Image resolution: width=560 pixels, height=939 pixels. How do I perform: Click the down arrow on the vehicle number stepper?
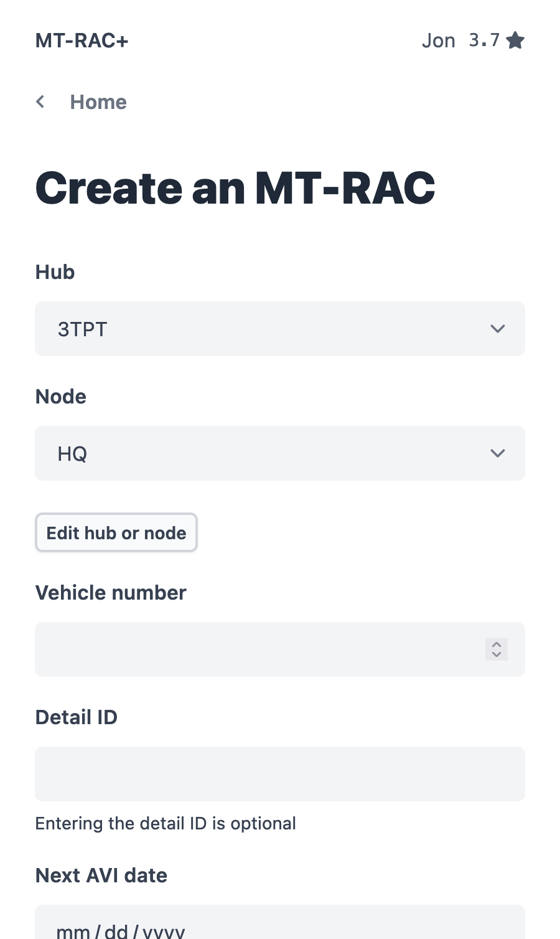pyautogui.click(x=496, y=654)
